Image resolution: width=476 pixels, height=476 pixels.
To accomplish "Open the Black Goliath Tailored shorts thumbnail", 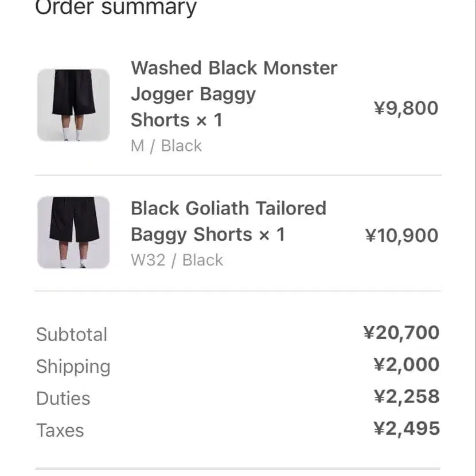I will pos(73,232).
